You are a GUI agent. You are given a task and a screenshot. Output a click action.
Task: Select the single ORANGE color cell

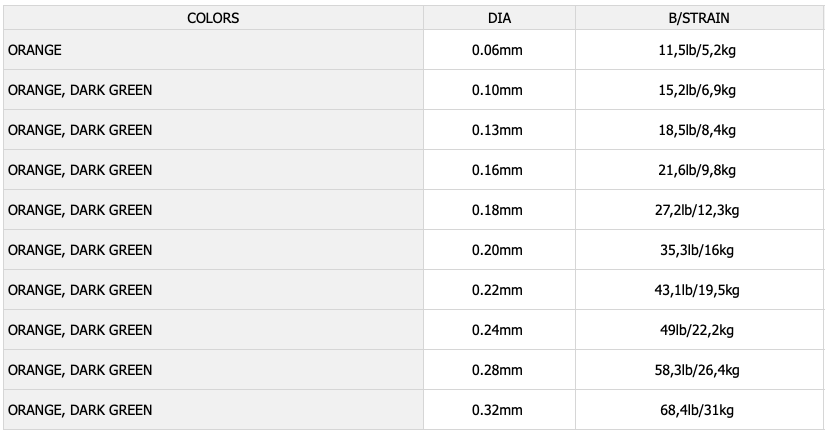[213, 50]
